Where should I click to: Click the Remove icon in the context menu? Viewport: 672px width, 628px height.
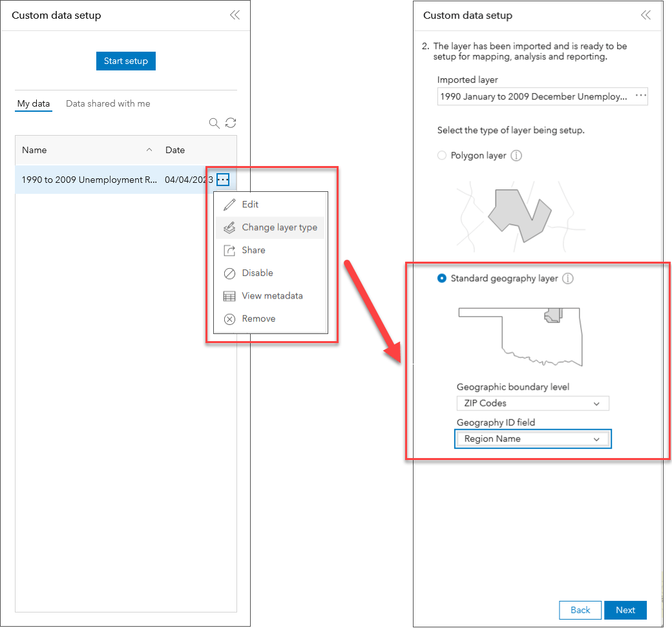click(230, 319)
